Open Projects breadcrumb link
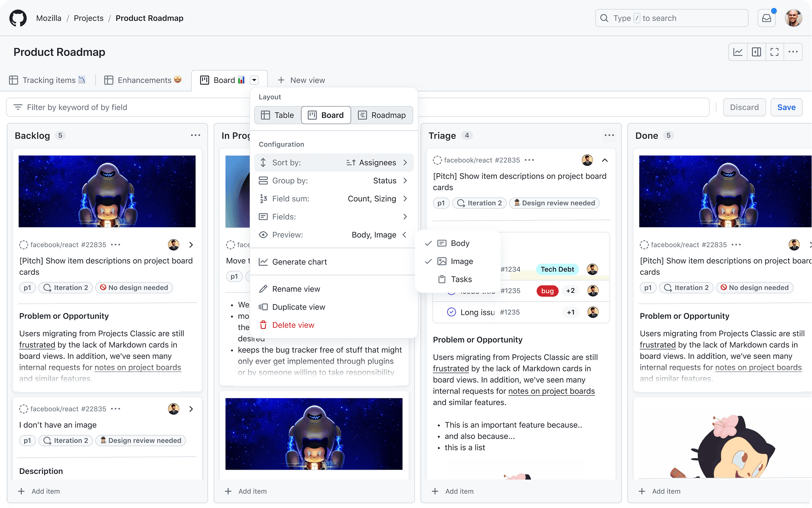This screenshot has height=508, width=812. tap(89, 18)
